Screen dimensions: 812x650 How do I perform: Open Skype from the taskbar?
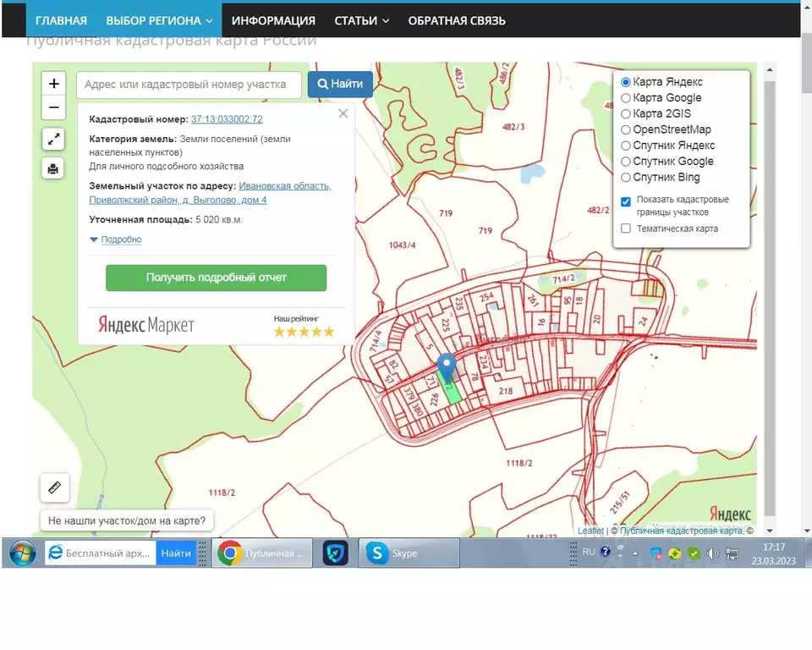[x=409, y=553]
